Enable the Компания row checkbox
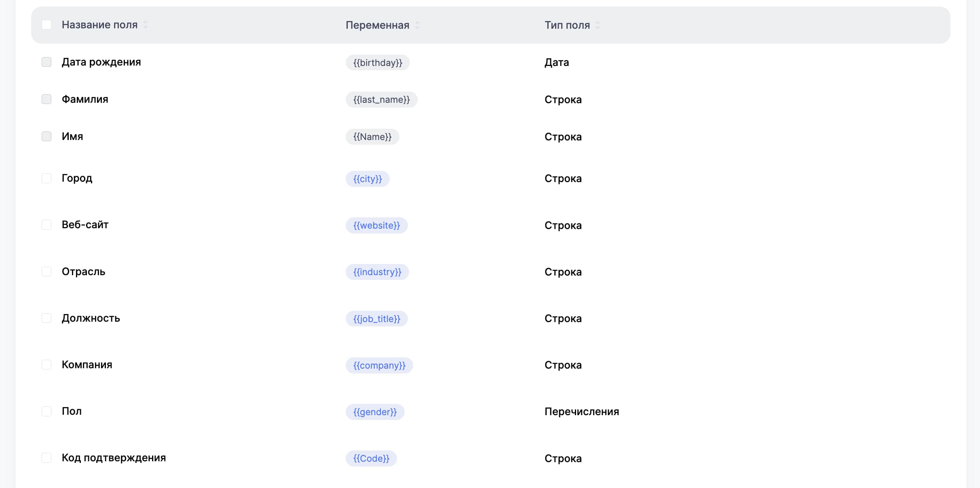 coord(46,365)
